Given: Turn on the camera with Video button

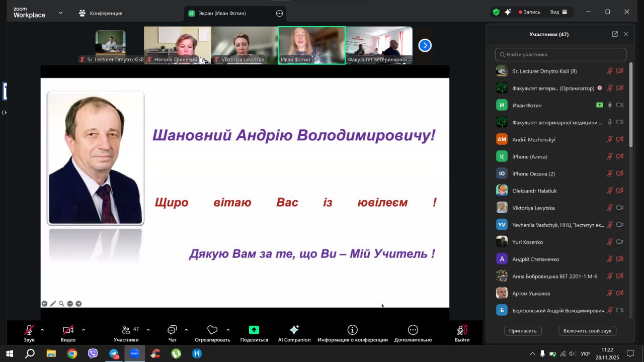Looking at the screenshot, I should point(68,330).
